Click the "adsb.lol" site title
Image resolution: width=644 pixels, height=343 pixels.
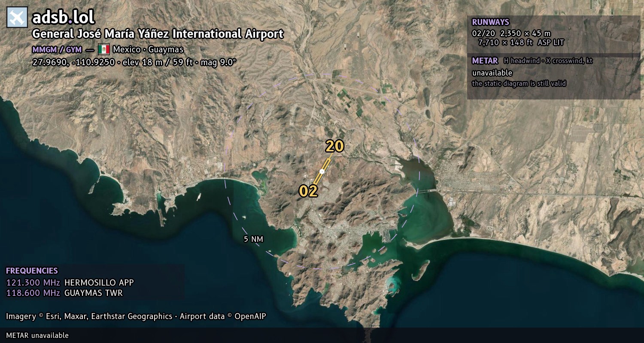(x=63, y=18)
